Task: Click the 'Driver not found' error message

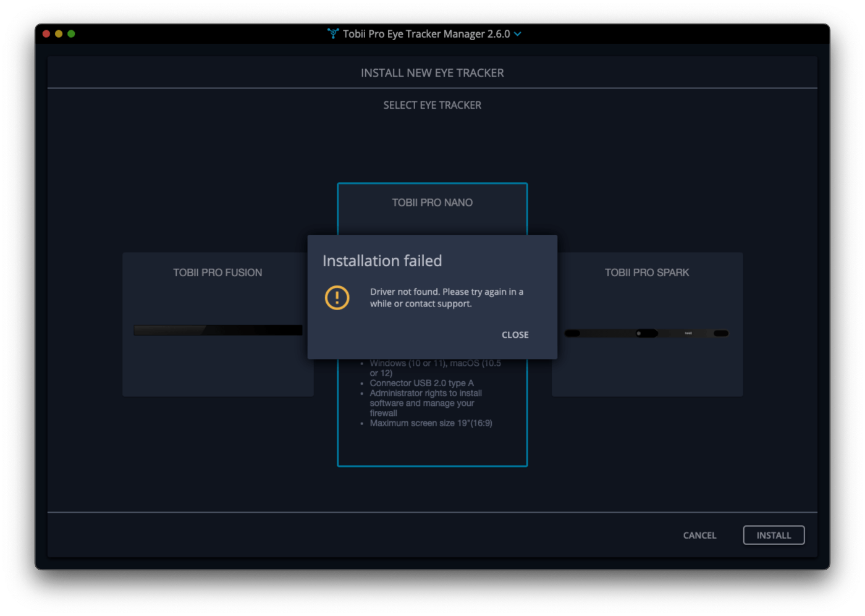Action: click(447, 298)
